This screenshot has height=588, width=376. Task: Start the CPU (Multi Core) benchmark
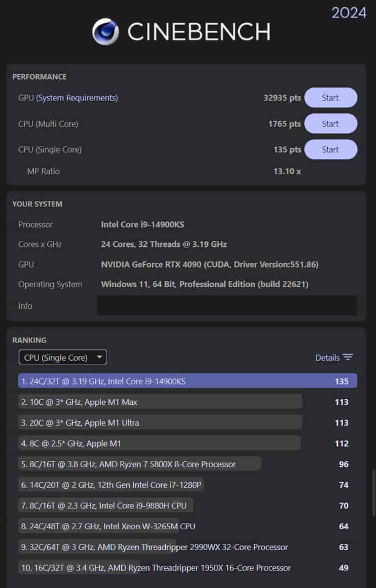point(331,123)
